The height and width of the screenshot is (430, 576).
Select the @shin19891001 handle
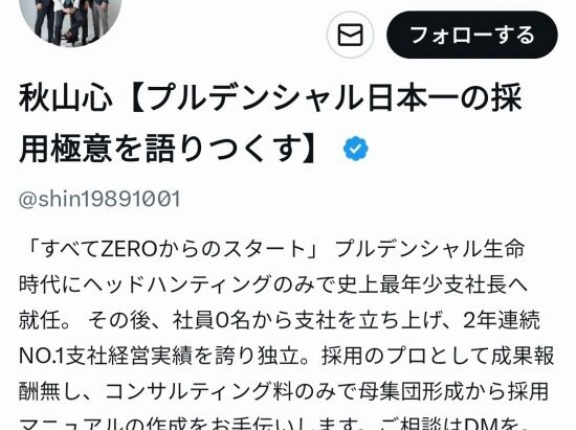click(x=100, y=199)
